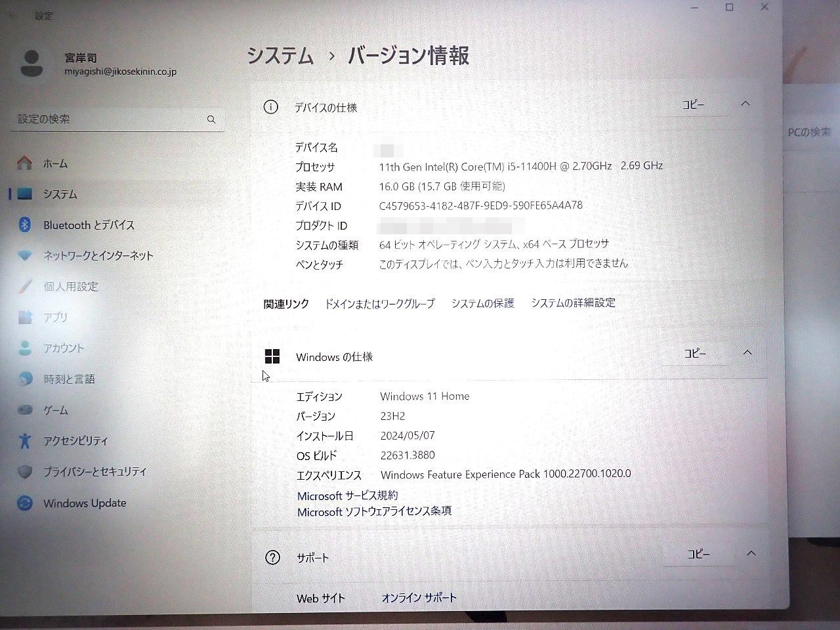Select the システム monitor icon
The height and width of the screenshot is (630, 840).
tap(25, 194)
